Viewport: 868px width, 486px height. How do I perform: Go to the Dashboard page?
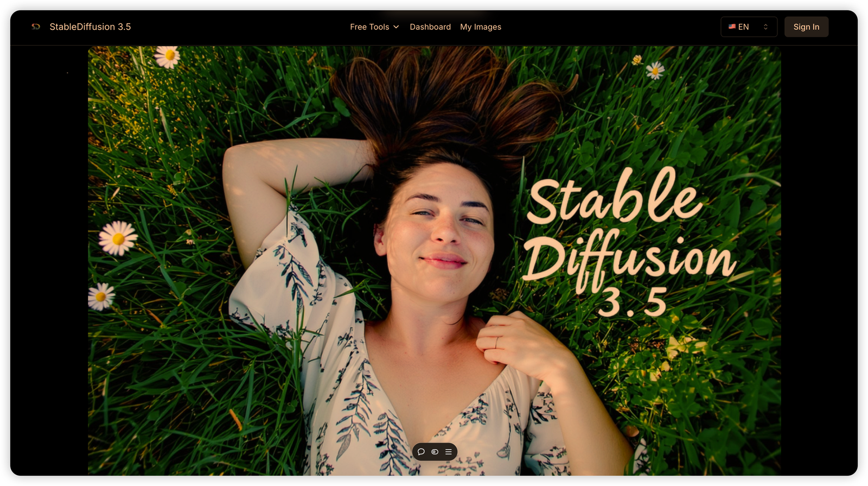pos(430,27)
